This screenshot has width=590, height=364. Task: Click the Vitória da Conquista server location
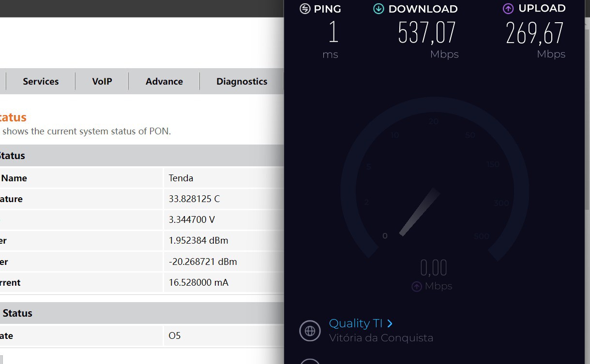click(x=381, y=338)
